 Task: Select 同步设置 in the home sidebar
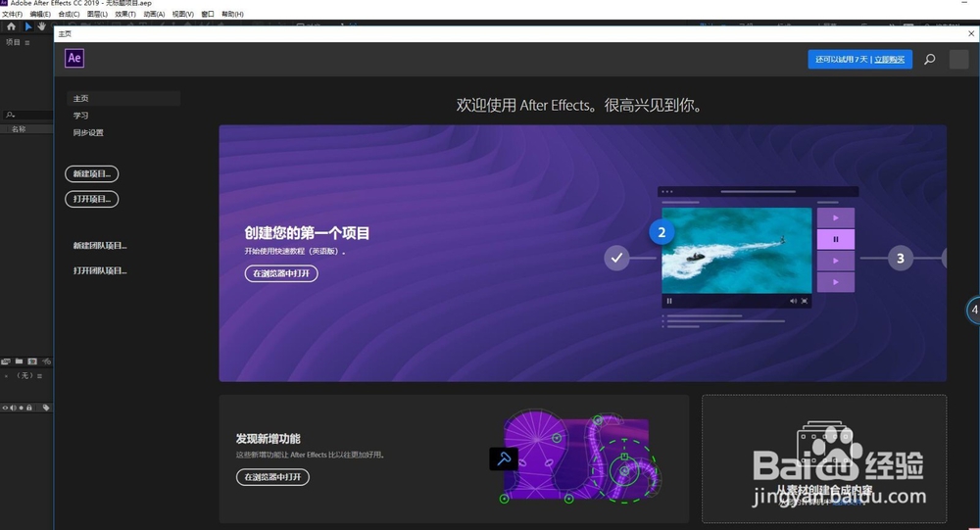click(x=88, y=132)
